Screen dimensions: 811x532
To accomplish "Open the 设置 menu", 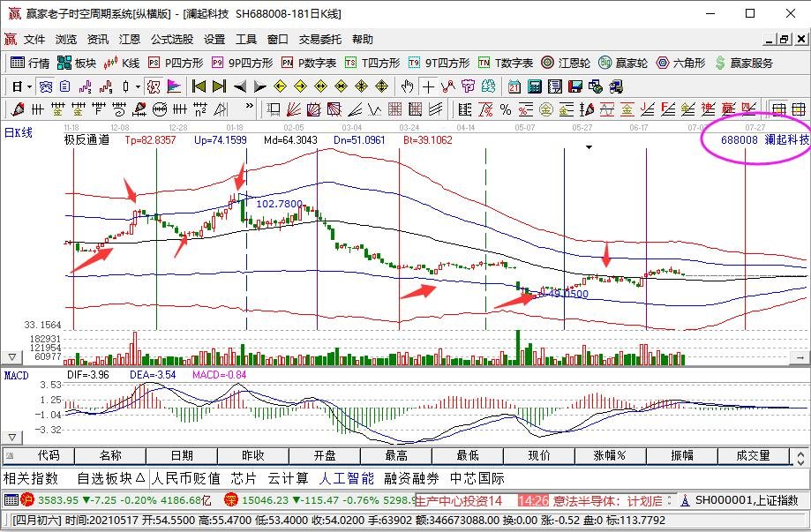I will [x=214, y=40].
